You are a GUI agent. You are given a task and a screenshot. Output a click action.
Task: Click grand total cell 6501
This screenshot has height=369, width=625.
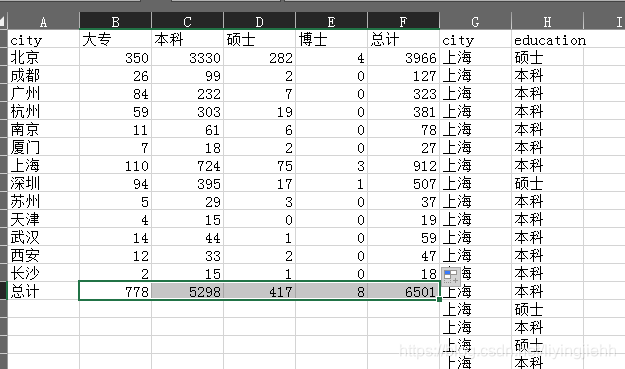click(403, 291)
